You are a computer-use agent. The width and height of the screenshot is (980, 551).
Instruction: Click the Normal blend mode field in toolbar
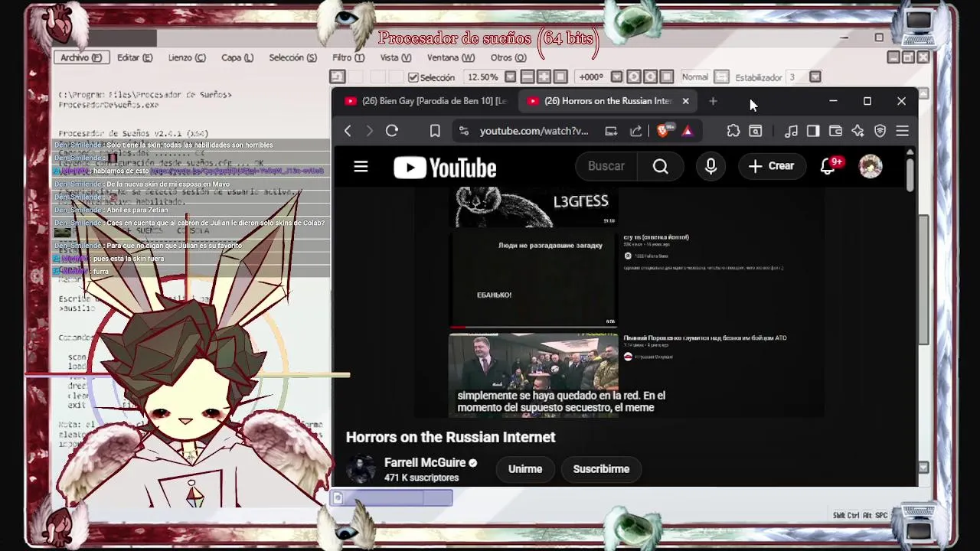(695, 77)
